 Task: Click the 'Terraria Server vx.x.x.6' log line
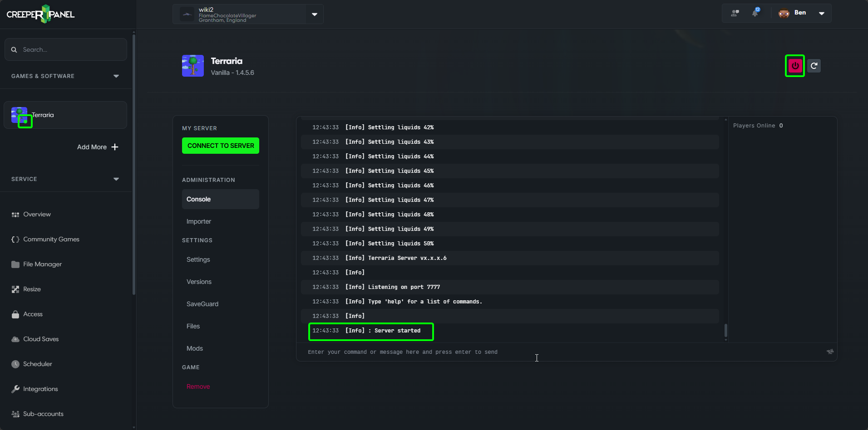510,258
